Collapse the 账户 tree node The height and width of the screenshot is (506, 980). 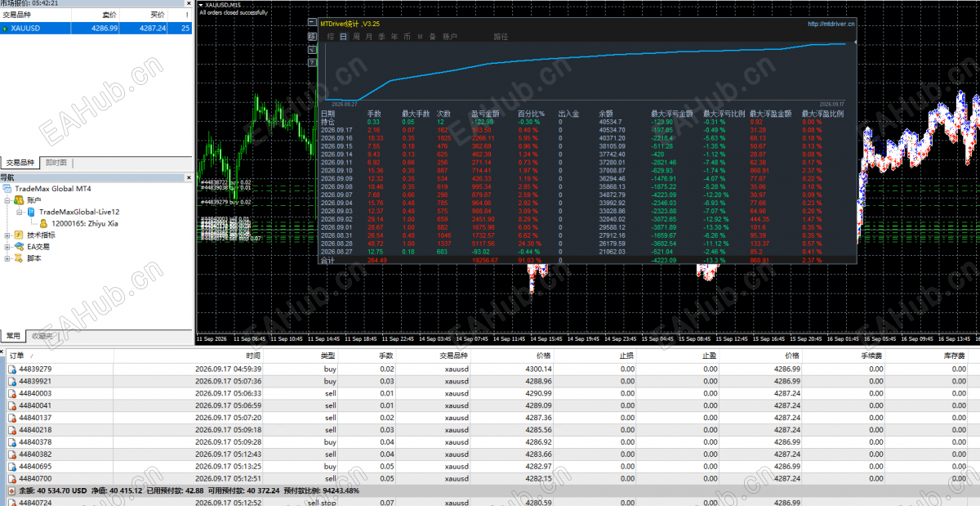(7, 200)
